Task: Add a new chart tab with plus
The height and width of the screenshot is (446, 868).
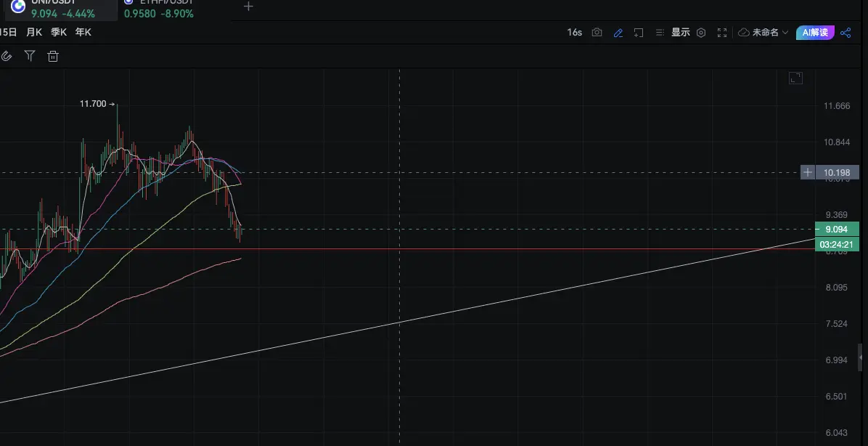Action: click(x=248, y=7)
